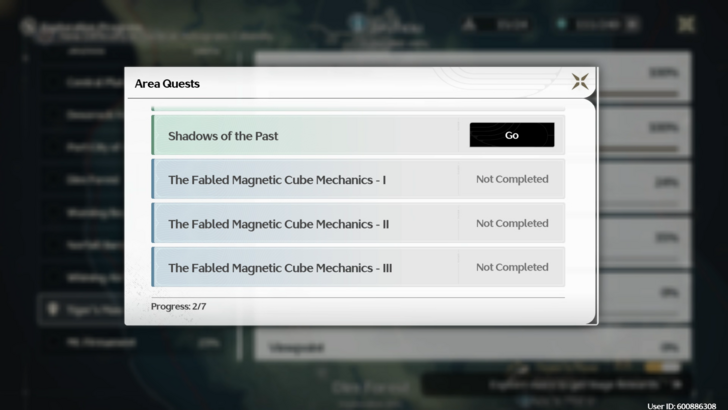Open The Fabled Magnetic Cube Mechanics - III
728x410 pixels.
tap(280, 268)
